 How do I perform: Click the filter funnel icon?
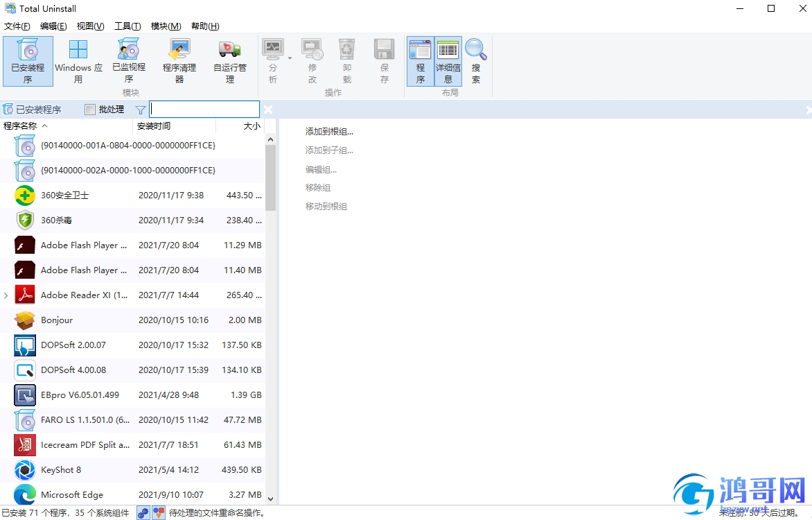(141, 110)
